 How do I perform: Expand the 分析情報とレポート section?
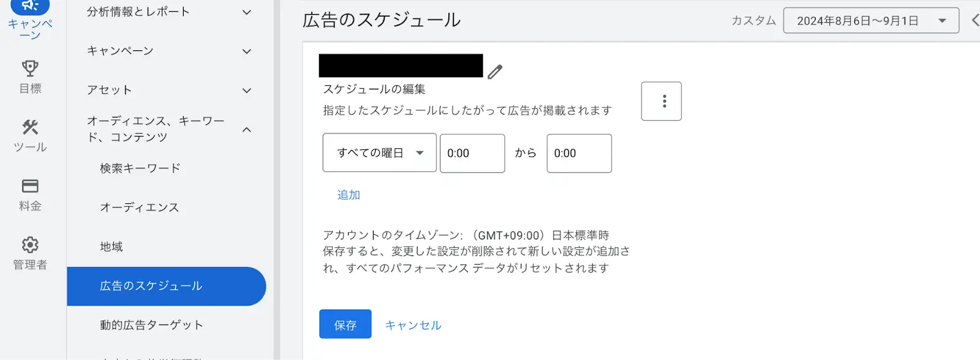[246, 11]
